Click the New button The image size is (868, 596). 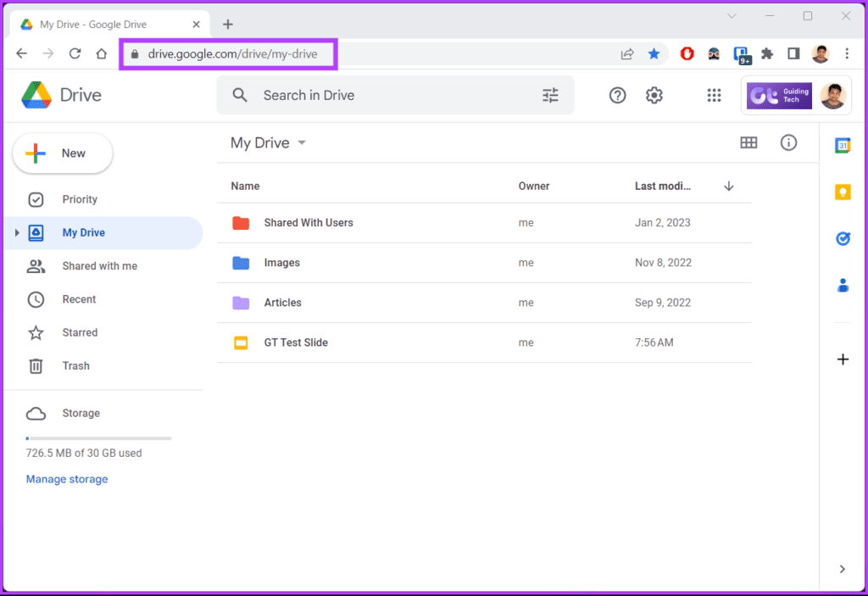63,153
